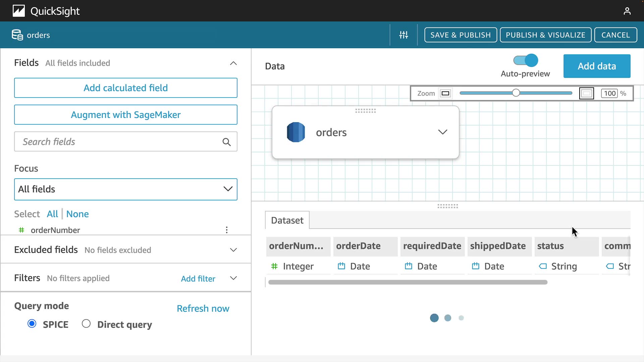The image size is (644, 362).
Task: Click the zoom out icon
Action: tap(445, 94)
